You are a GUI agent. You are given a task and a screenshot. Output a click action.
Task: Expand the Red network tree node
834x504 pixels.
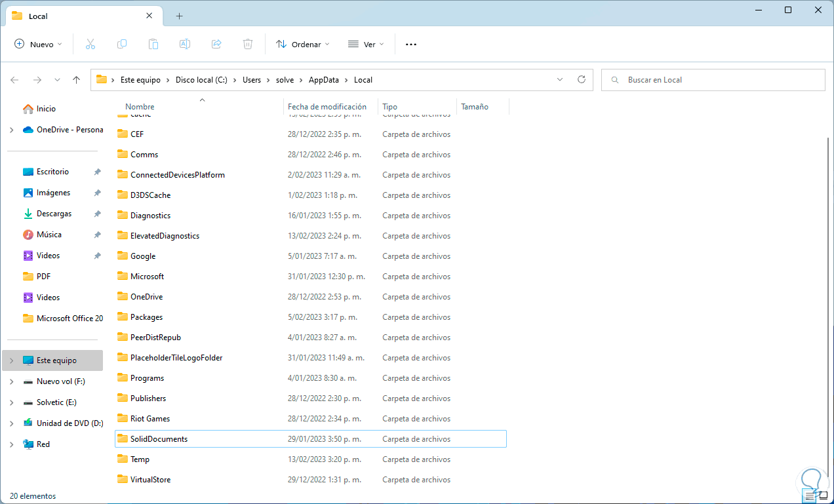pyautogui.click(x=12, y=444)
